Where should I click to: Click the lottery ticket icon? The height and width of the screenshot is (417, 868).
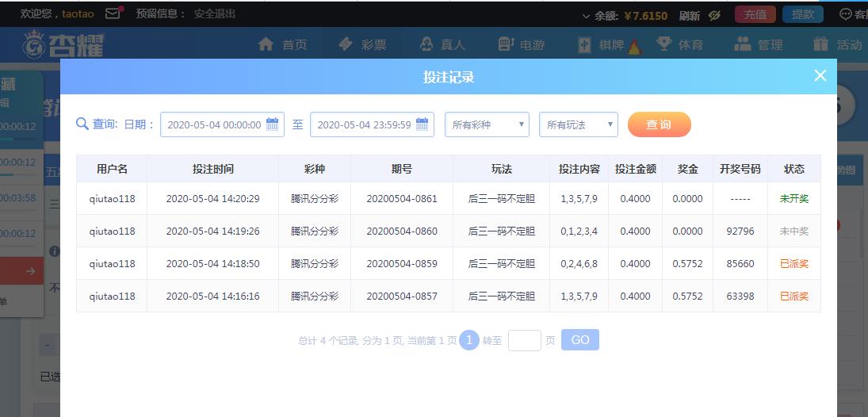point(346,44)
